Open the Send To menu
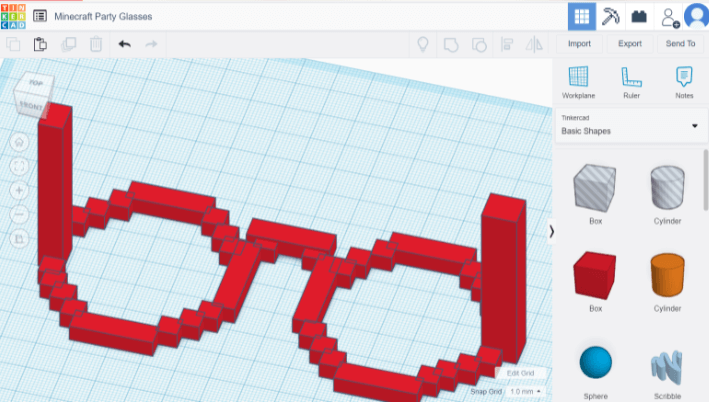Screen dimensions: 709x402 click(x=680, y=44)
